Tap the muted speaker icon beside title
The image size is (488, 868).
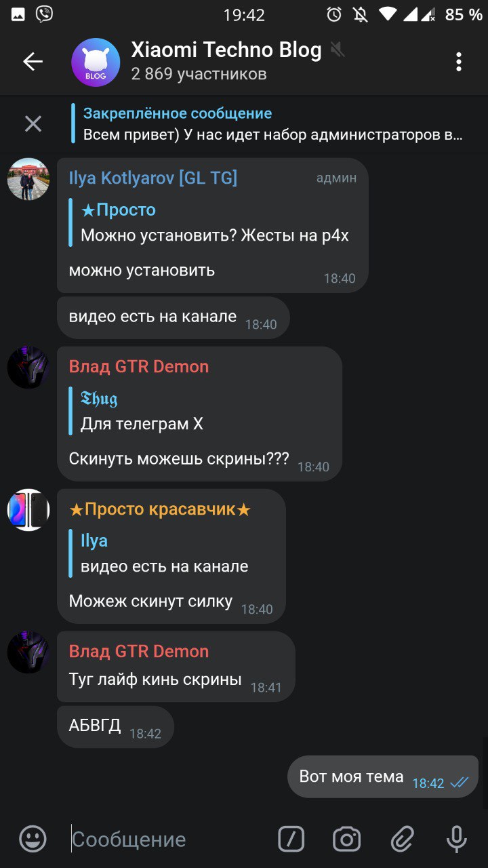(337, 50)
